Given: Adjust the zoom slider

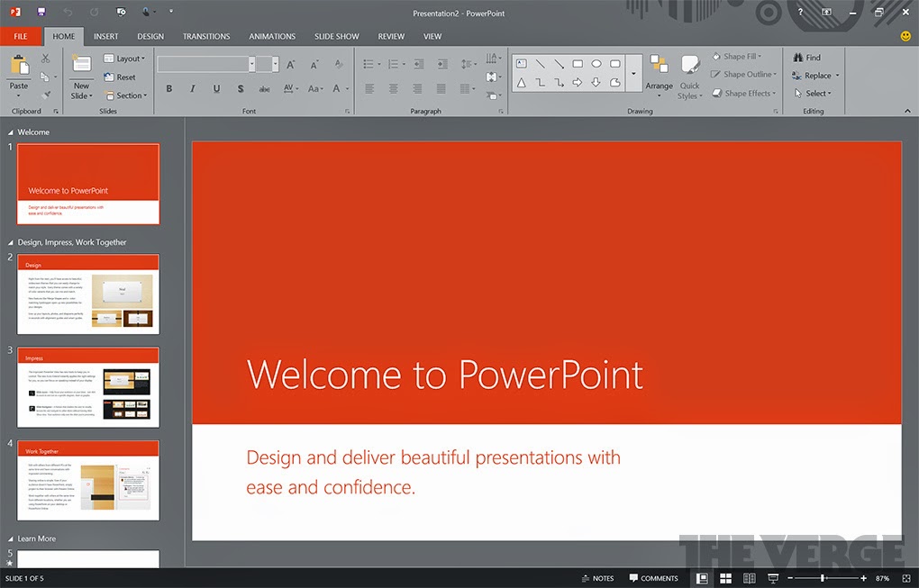Looking at the screenshot, I should tap(823, 578).
